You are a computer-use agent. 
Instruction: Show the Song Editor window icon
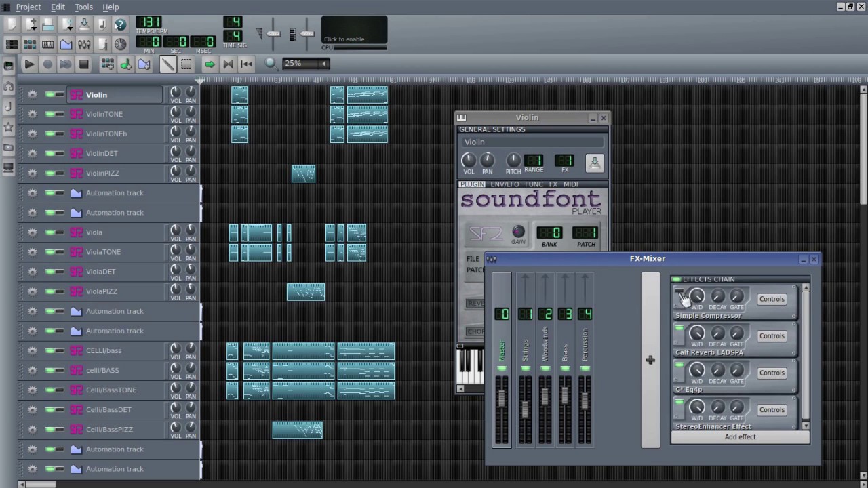tap(12, 45)
